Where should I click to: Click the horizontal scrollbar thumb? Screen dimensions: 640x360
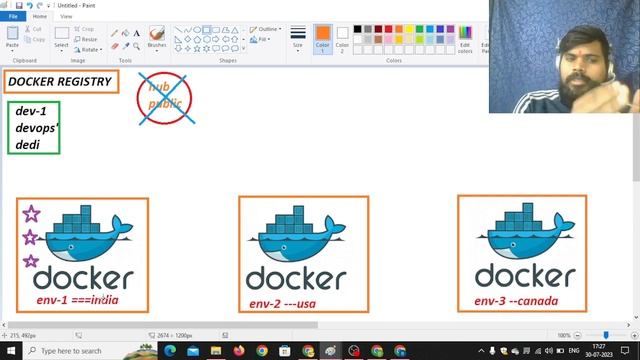point(163,325)
